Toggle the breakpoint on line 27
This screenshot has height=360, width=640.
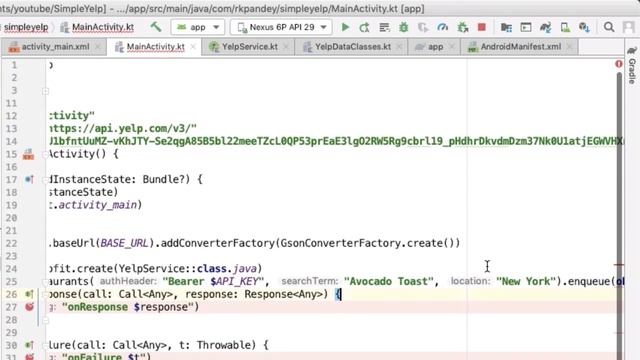(x=29, y=307)
